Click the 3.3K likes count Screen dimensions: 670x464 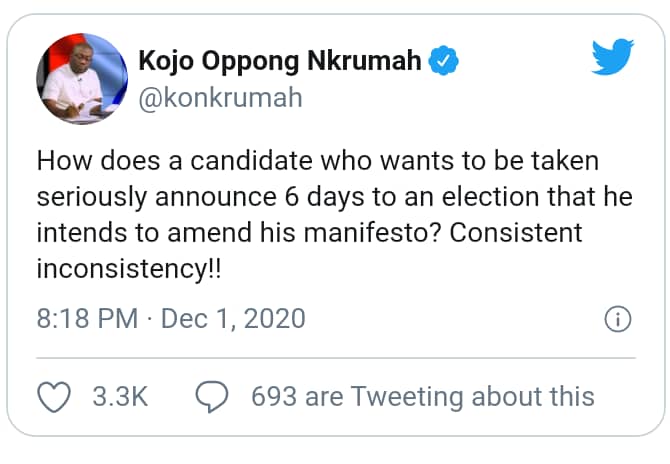pyautogui.click(x=119, y=396)
